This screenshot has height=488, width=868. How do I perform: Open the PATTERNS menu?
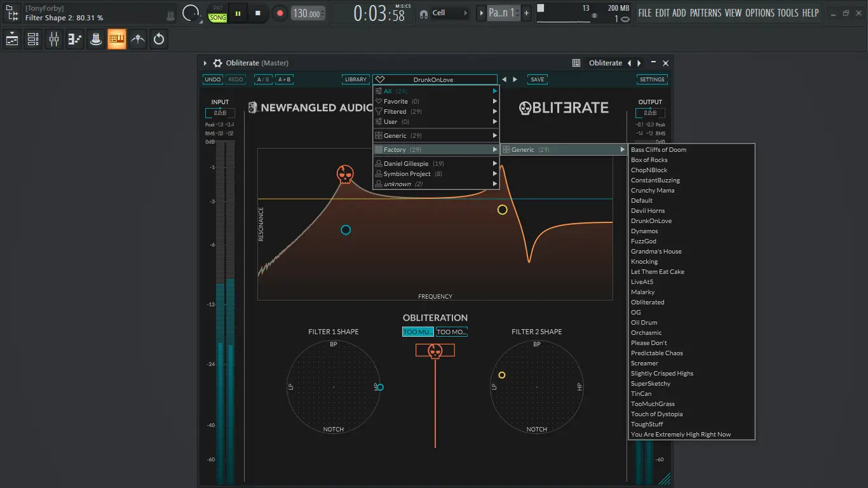click(x=705, y=13)
